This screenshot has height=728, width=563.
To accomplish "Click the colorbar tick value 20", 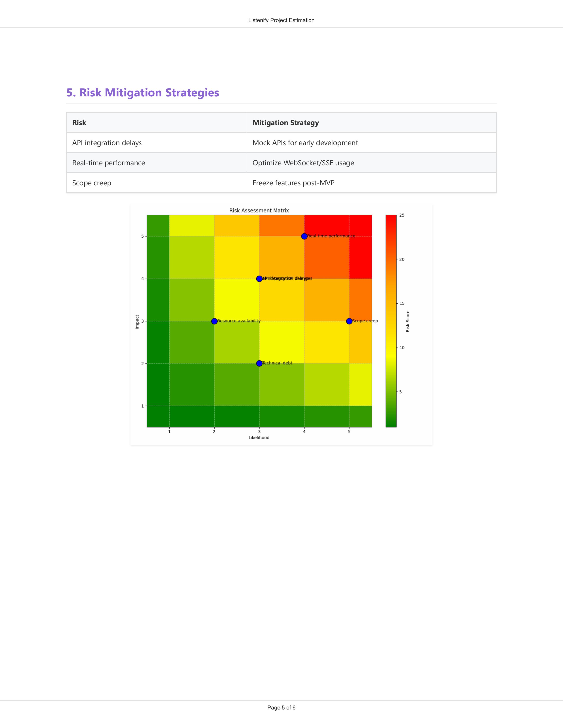I will pos(402,259).
